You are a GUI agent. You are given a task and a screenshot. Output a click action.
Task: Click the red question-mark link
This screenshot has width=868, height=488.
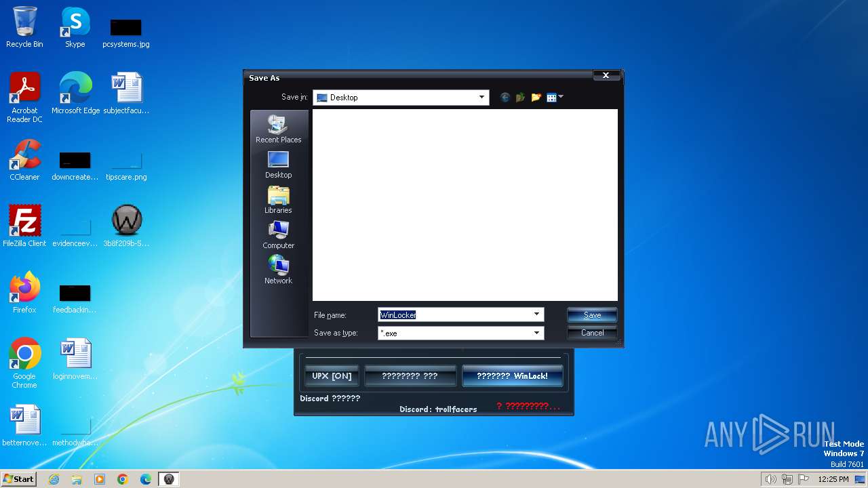[528, 406]
